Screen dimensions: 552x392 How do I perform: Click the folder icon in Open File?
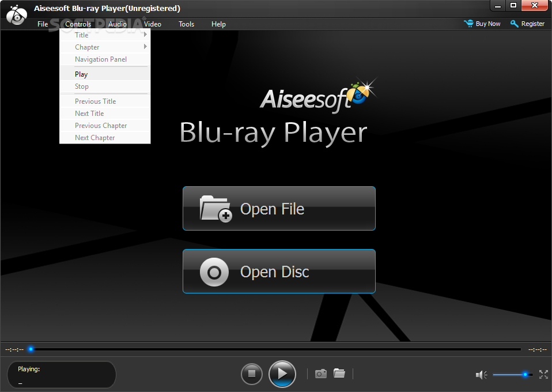click(215, 209)
